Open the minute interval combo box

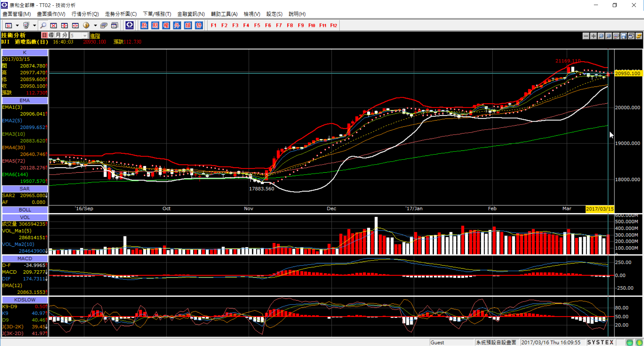click(x=79, y=35)
